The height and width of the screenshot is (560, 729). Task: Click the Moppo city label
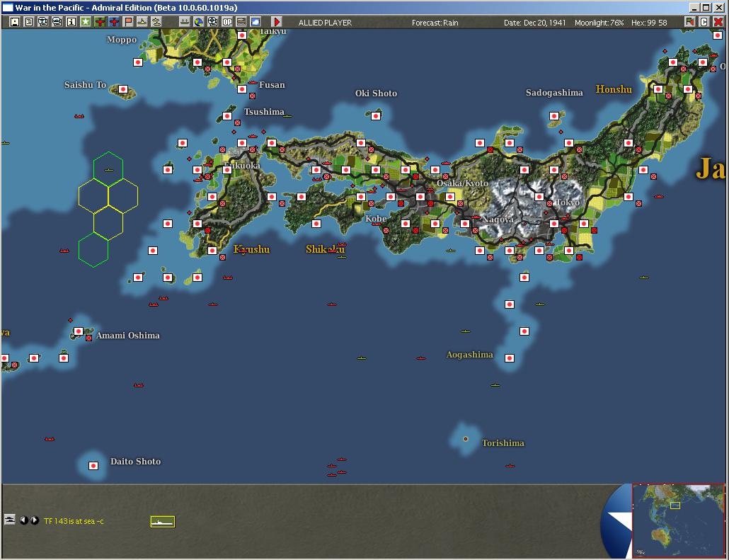[x=122, y=40]
